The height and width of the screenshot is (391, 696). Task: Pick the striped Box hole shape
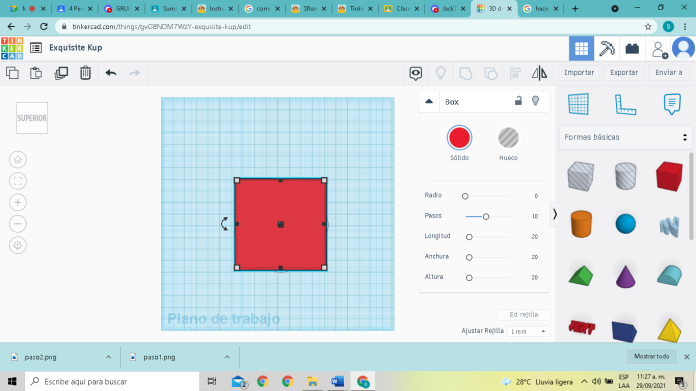[x=581, y=176]
